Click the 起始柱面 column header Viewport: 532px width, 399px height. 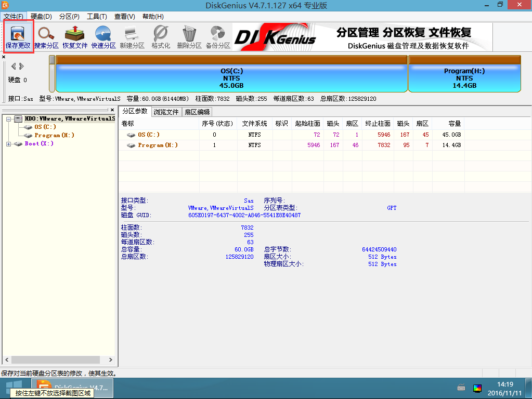click(x=307, y=124)
